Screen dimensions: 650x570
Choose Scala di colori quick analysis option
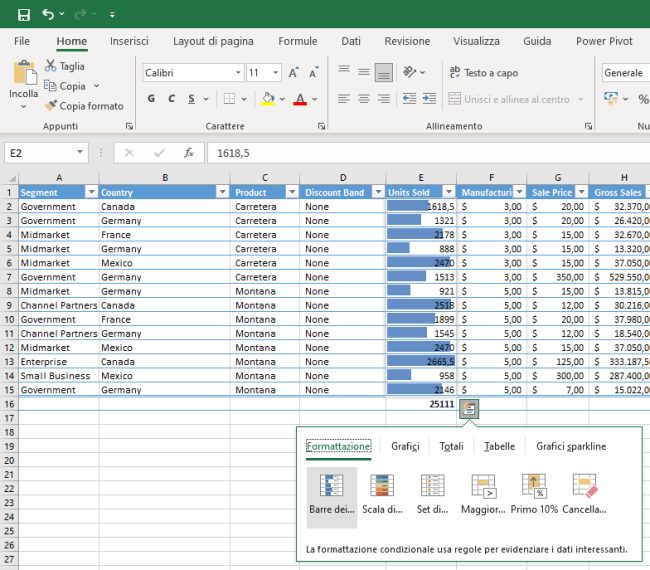[382, 486]
